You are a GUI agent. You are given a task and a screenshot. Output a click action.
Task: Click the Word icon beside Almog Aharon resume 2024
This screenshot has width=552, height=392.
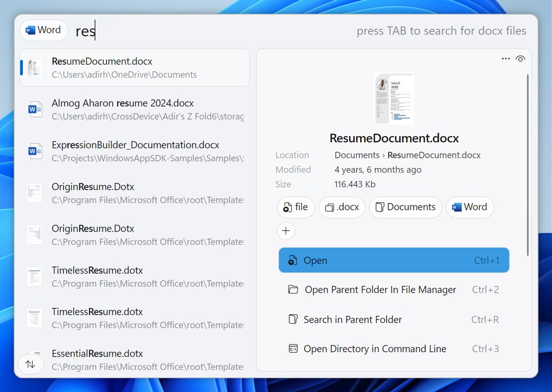point(34,109)
